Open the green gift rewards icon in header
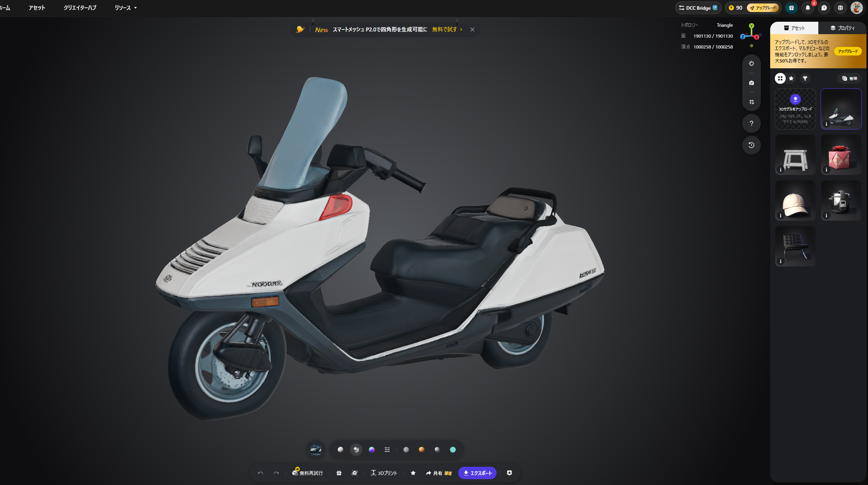868x485 pixels. [792, 8]
